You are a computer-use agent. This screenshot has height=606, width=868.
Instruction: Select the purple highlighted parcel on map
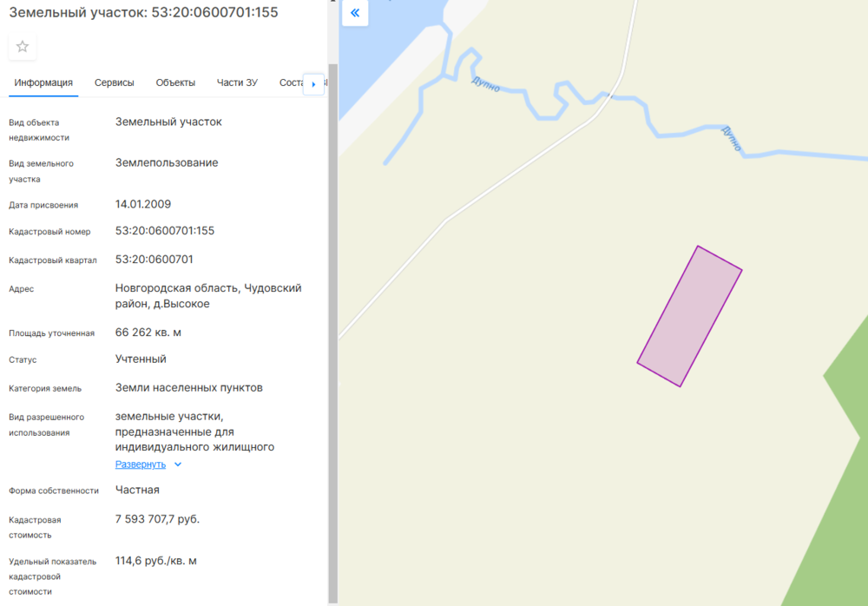click(689, 317)
